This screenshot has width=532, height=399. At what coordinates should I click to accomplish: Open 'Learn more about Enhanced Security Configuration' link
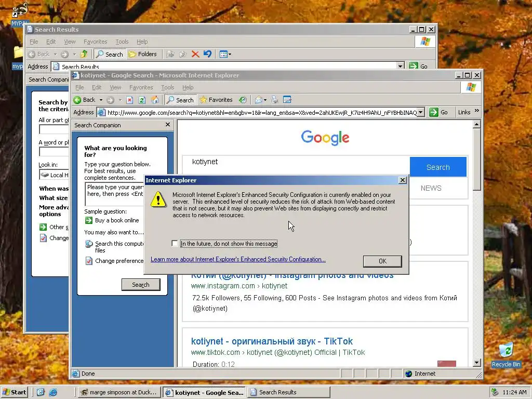pyautogui.click(x=238, y=259)
